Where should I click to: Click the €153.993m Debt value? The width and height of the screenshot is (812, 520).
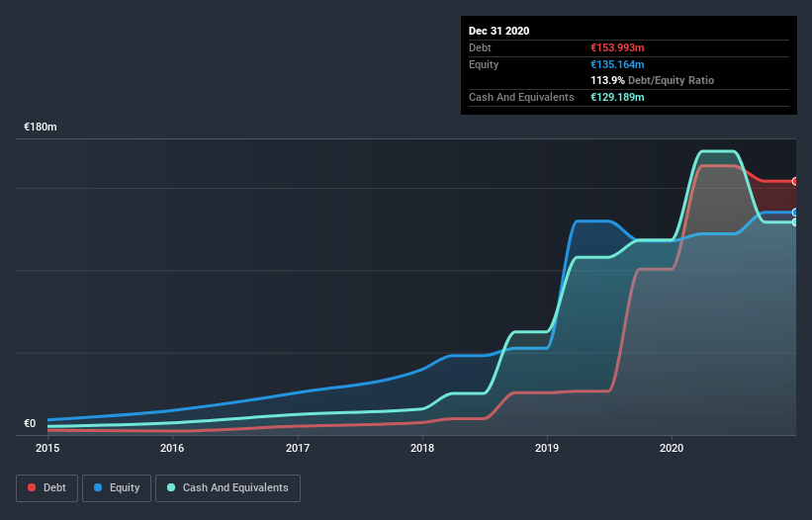(x=617, y=47)
